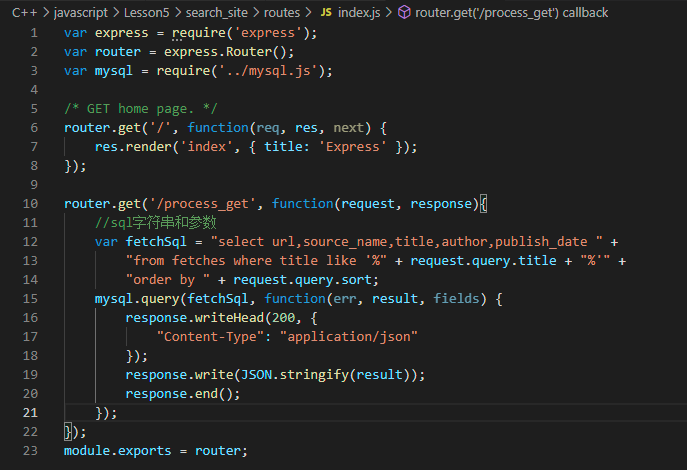Click 'Express' string on line 7

[x=352, y=147]
